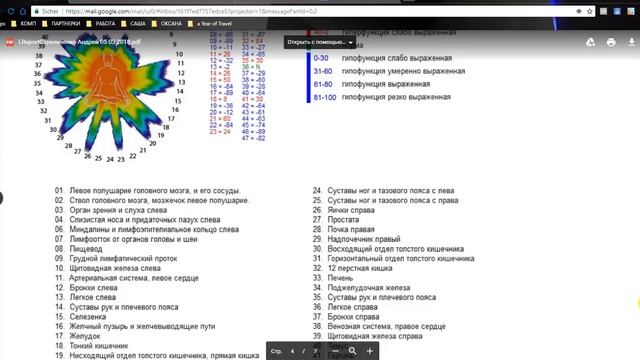Download the PDF with the download arrow

click(x=631, y=42)
